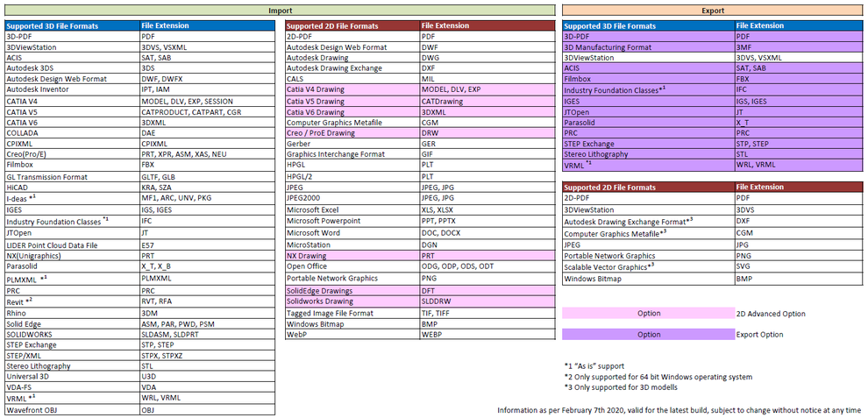This screenshot has height=418, width=868.
Task: Click the 'X_T, X_B' extension cell
Action: (x=207, y=266)
